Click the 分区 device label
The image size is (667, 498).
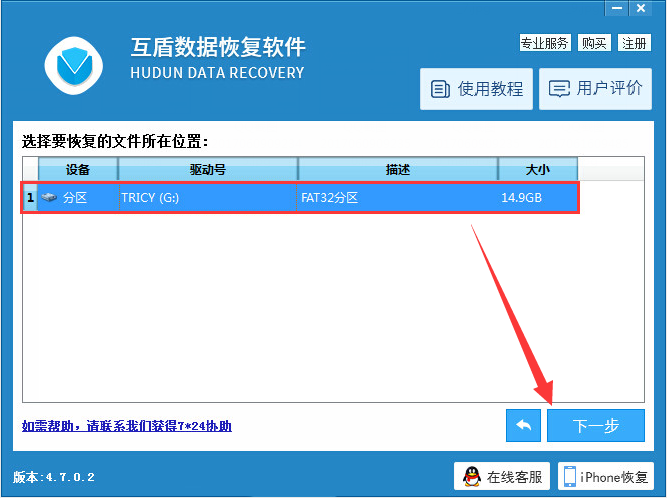click(75, 198)
